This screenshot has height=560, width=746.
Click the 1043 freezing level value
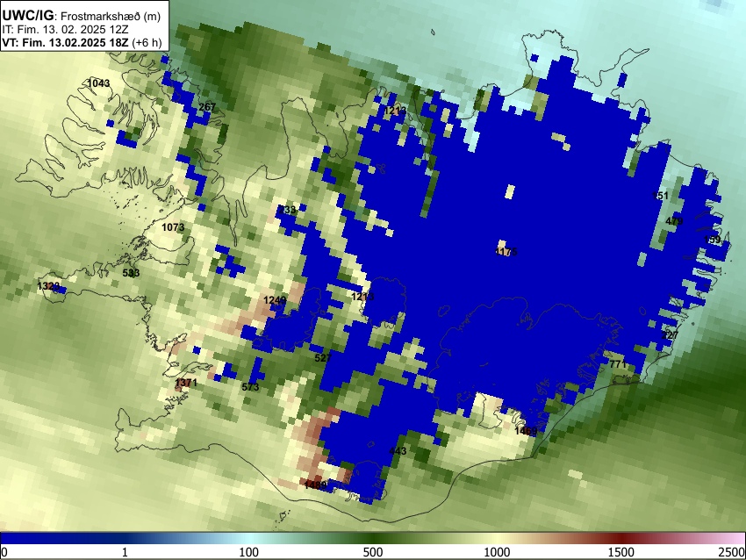(98, 83)
